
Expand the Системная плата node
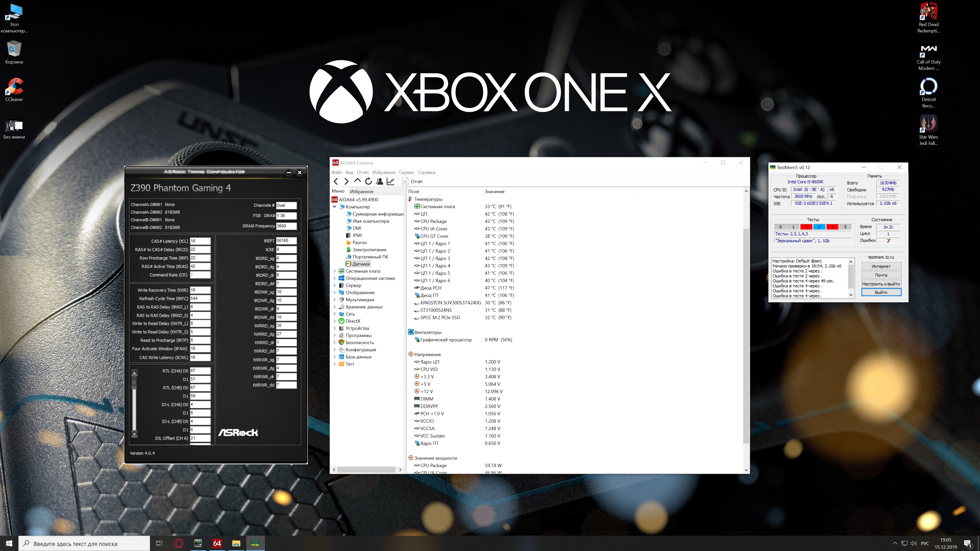[x=335, y=271]
